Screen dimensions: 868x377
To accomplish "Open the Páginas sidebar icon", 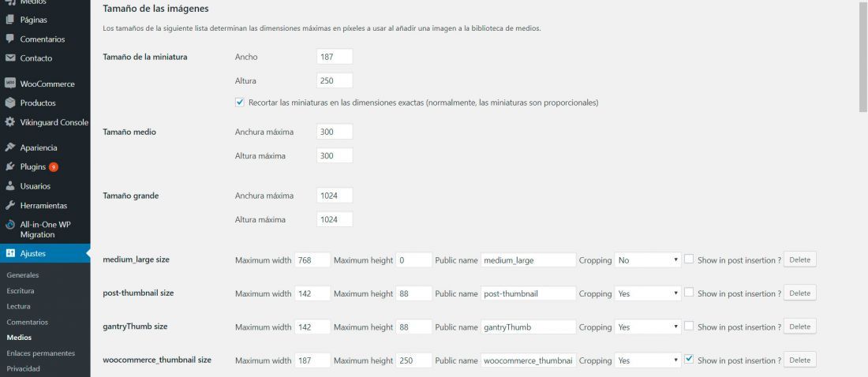I will (x=10, y=20).
